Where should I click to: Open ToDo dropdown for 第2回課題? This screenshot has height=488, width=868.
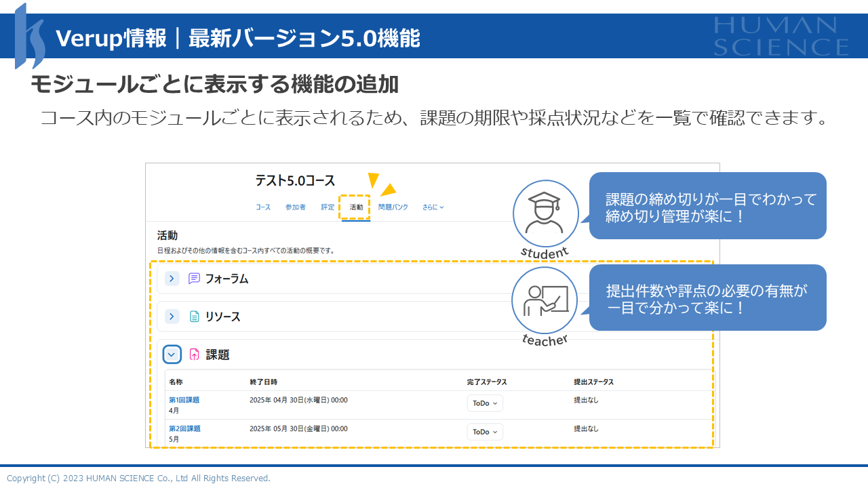pyautogui.click(x=485, y=432)
